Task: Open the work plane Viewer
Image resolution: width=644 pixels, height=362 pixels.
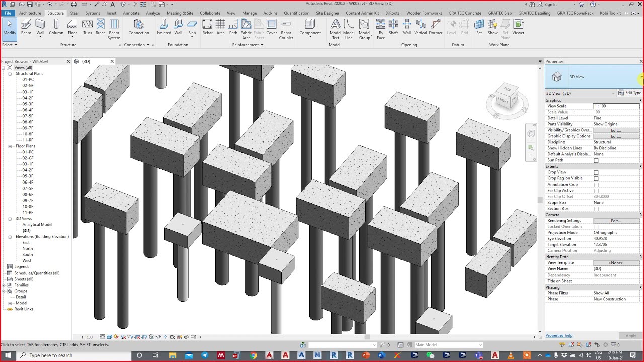Action: [x=518, y=27]
